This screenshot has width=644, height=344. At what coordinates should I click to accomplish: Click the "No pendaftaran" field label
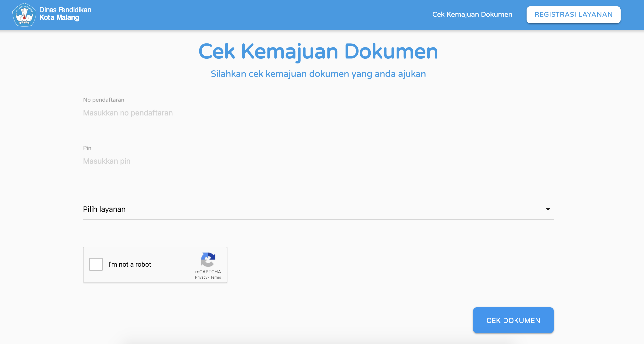point(104,99)
